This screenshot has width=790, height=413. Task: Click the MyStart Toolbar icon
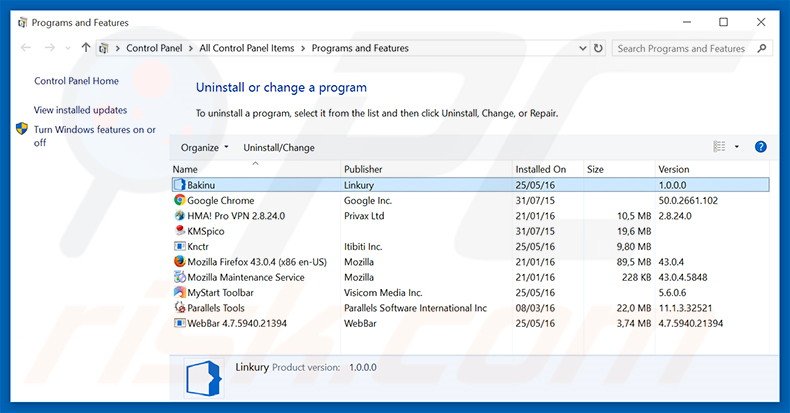179,292
